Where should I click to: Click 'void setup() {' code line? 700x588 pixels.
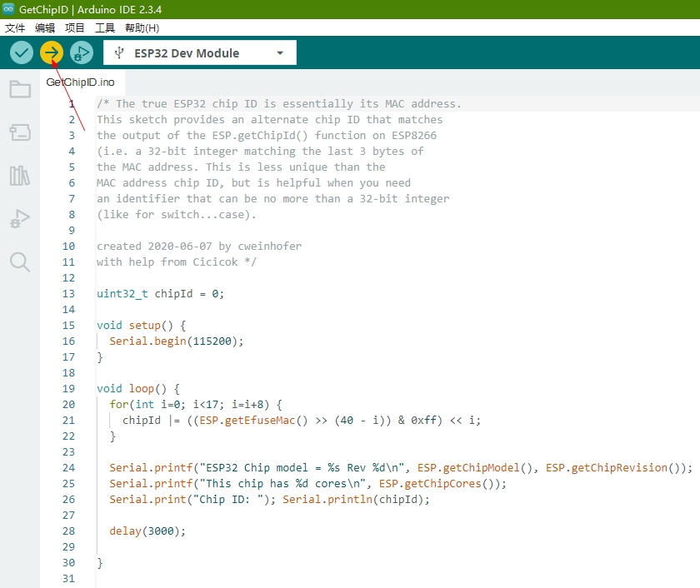[x=141, y=325]
